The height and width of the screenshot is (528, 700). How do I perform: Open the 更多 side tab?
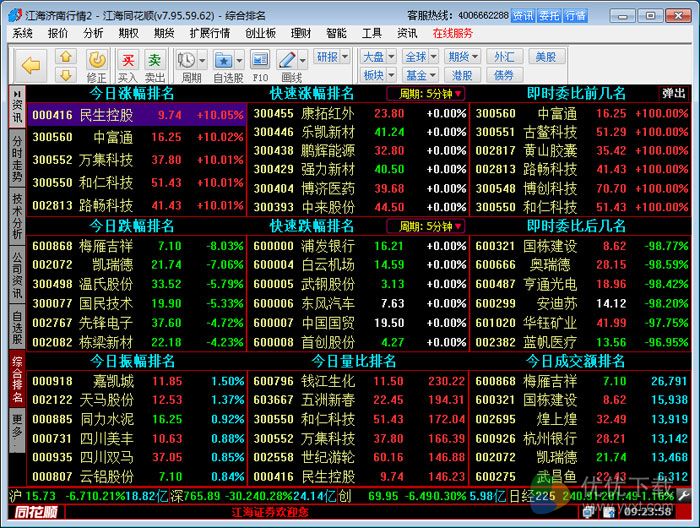[17, 429]
